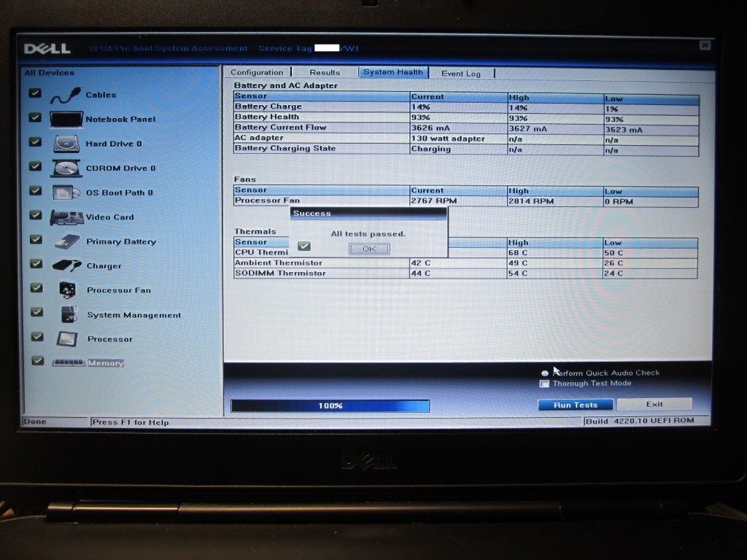Select the Processor chip icon

click(66, 339)
